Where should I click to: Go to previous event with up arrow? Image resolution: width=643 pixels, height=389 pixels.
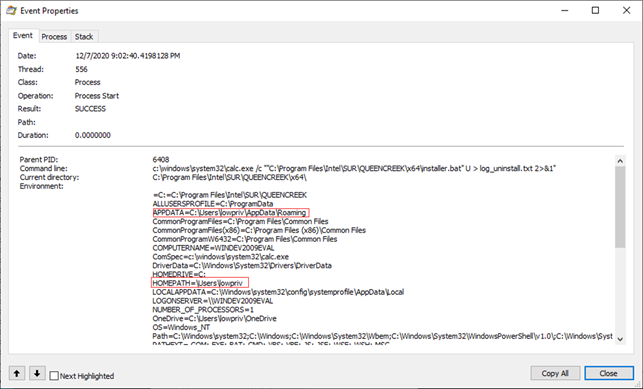point(17,373)
